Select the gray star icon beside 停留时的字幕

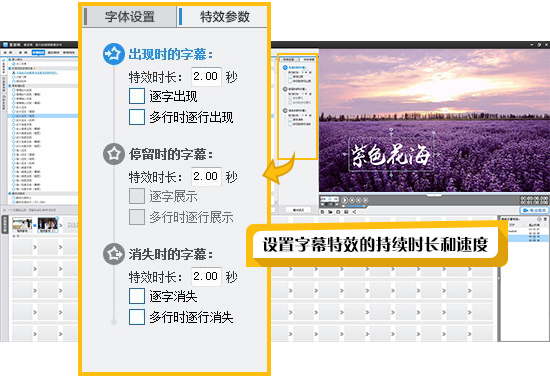(x=114, y=154)
